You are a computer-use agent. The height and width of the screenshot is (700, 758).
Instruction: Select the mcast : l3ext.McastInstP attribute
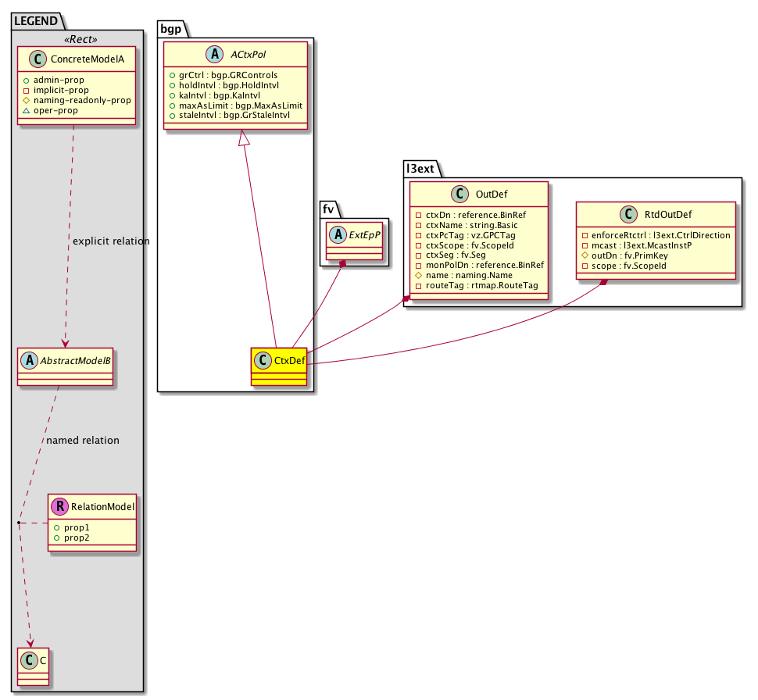(x=636, y=245)
